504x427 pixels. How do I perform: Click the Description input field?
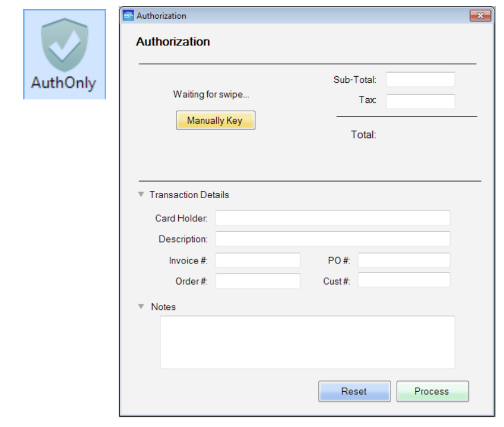[333, 239]
